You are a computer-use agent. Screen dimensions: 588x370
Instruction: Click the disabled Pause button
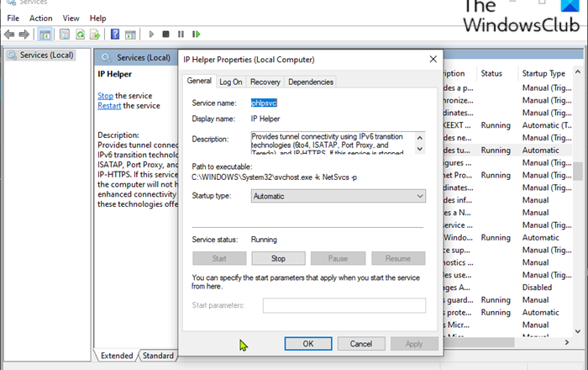pos(338,258)
